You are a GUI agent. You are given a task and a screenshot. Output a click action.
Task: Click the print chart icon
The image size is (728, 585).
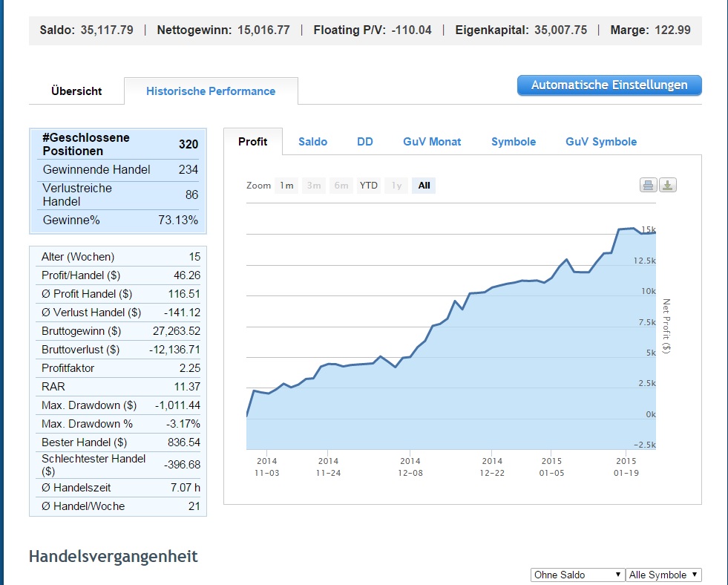pyautogui.click(x=648, y=186)
